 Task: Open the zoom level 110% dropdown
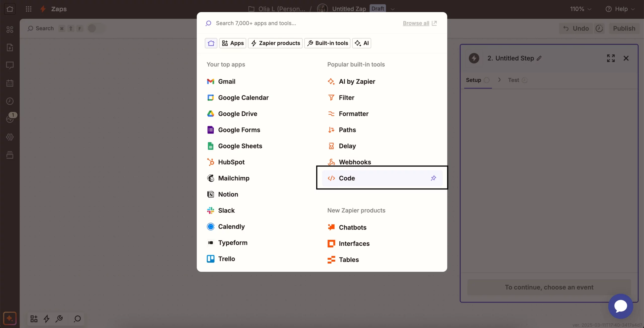click(x=580, y=9)
